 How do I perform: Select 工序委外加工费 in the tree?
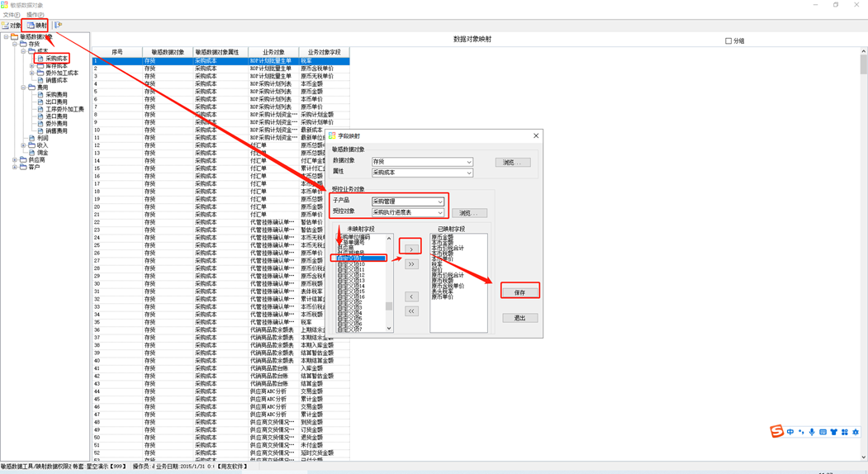pyautogui.click(x=64, y=109)
